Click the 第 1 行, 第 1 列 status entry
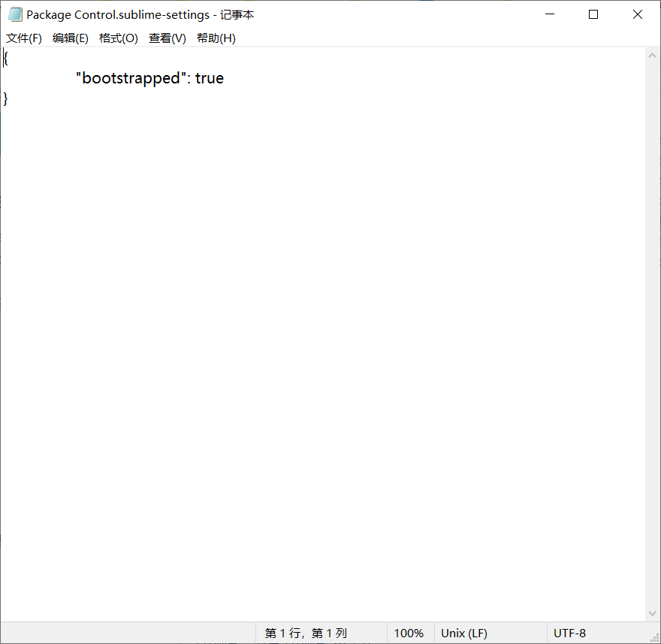This screenshot has height=644, width=661. pos(306,633)
